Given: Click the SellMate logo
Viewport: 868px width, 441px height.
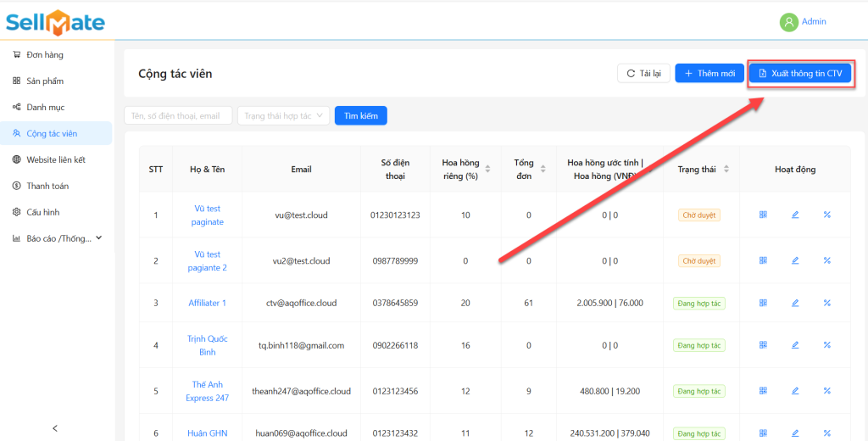Looking at the screenshot, I should 56,22.
